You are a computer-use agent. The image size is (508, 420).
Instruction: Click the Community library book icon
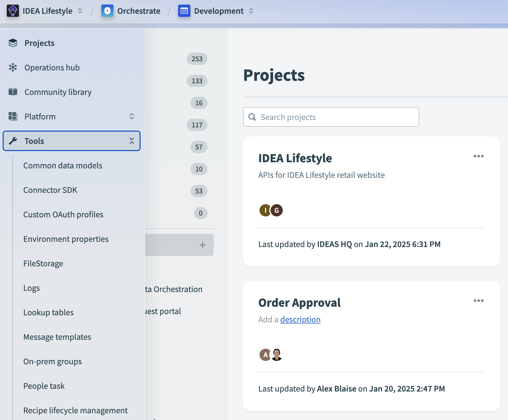13,92
